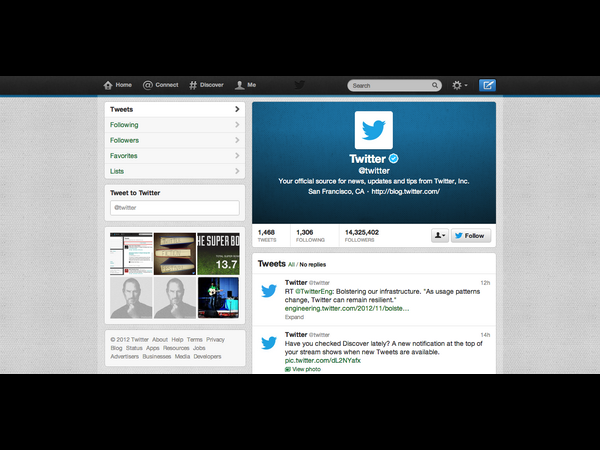Image resolution: width=600 pixels, height=450 pixels.
Task: Open the screenshot photo thumbnail
Action: (x=131, y=254)
